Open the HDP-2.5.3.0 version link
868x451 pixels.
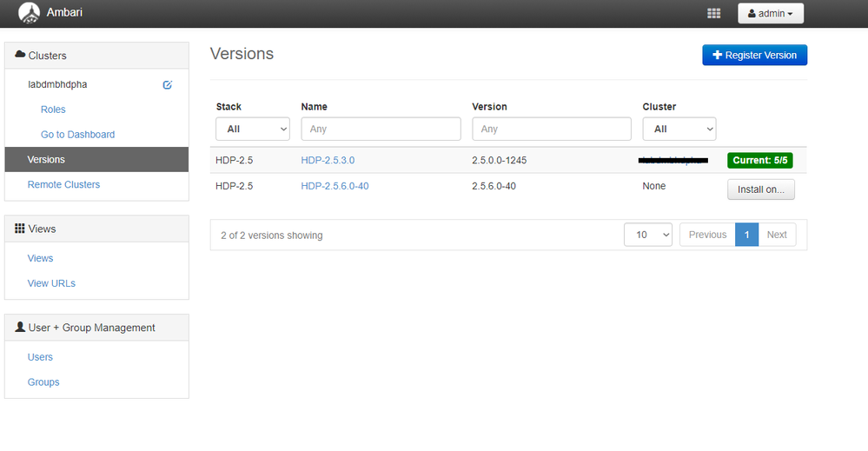click(328, 160)
